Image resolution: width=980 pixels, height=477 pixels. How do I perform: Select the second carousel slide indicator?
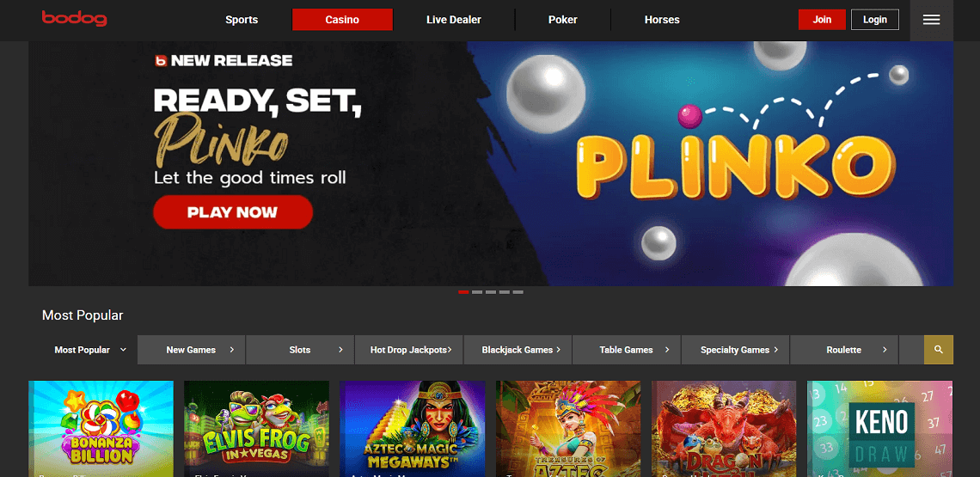[477, 292]
